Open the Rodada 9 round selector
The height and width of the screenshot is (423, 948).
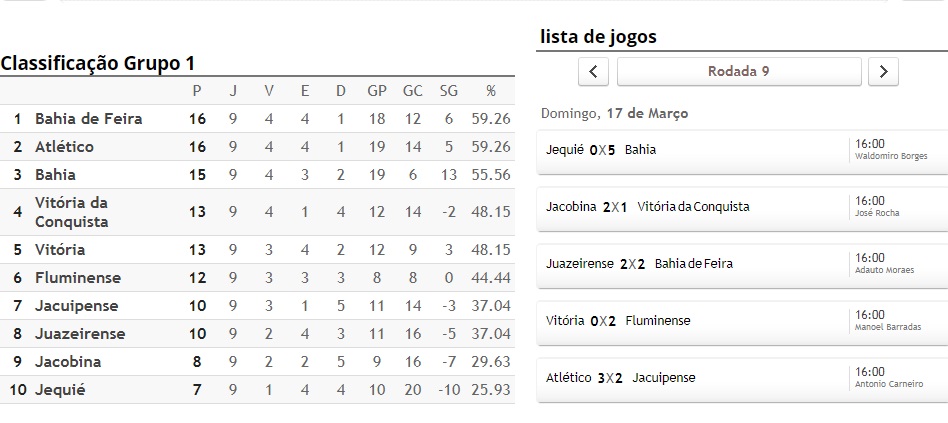point(739,71)
